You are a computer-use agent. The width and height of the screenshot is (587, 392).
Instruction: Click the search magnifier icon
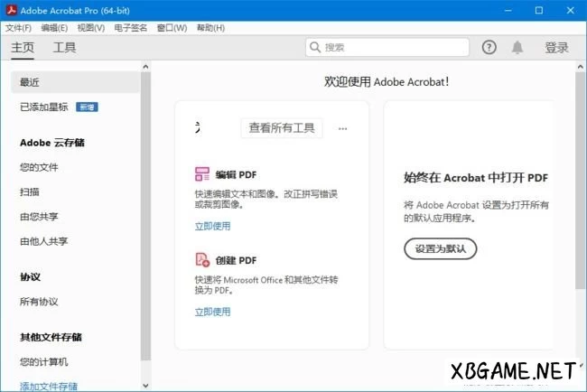point(315,48)
